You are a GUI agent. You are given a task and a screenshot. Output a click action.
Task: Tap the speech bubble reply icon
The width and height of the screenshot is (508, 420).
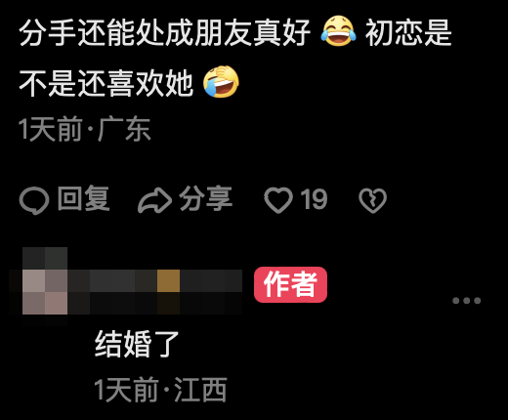click(x=34, y=201)
